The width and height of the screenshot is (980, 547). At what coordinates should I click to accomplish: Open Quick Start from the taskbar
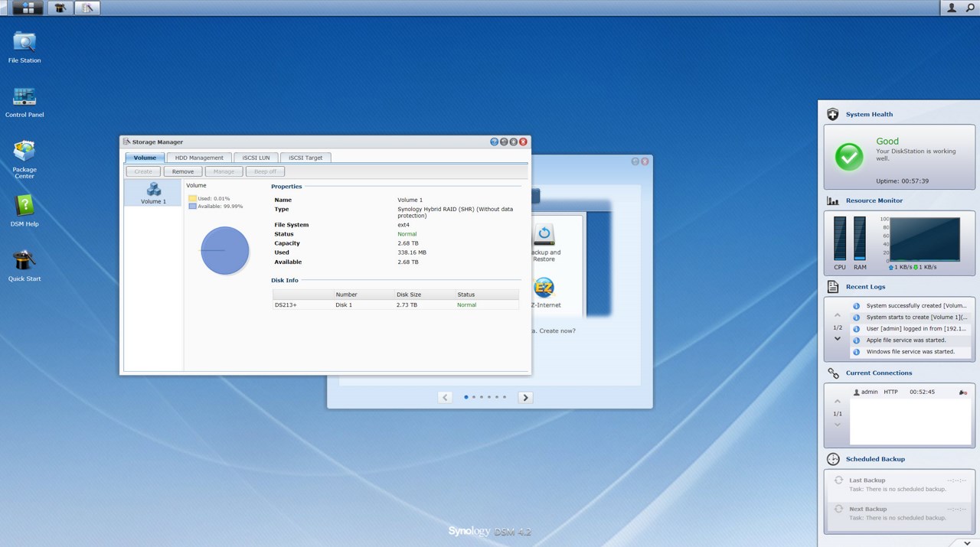(60, 8)
